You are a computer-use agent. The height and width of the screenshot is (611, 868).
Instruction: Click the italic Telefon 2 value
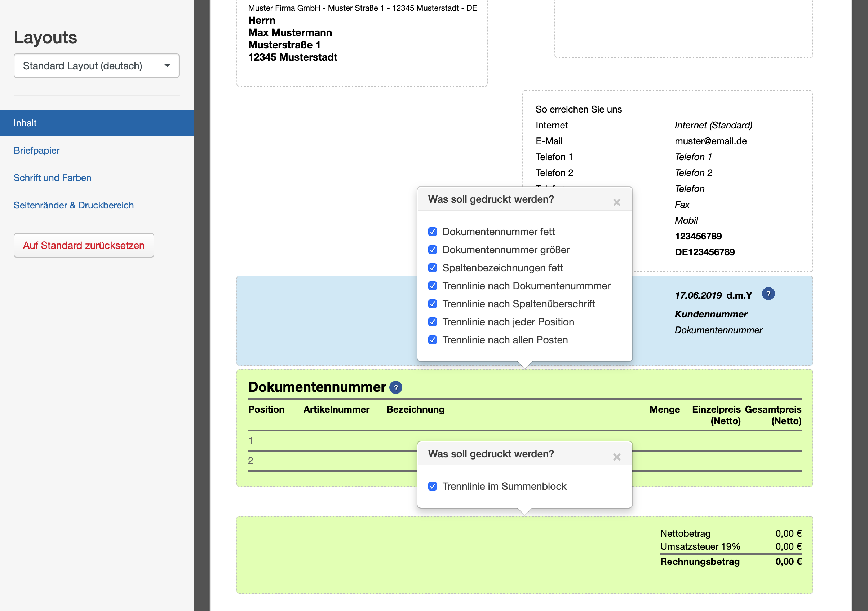(693, 173)
